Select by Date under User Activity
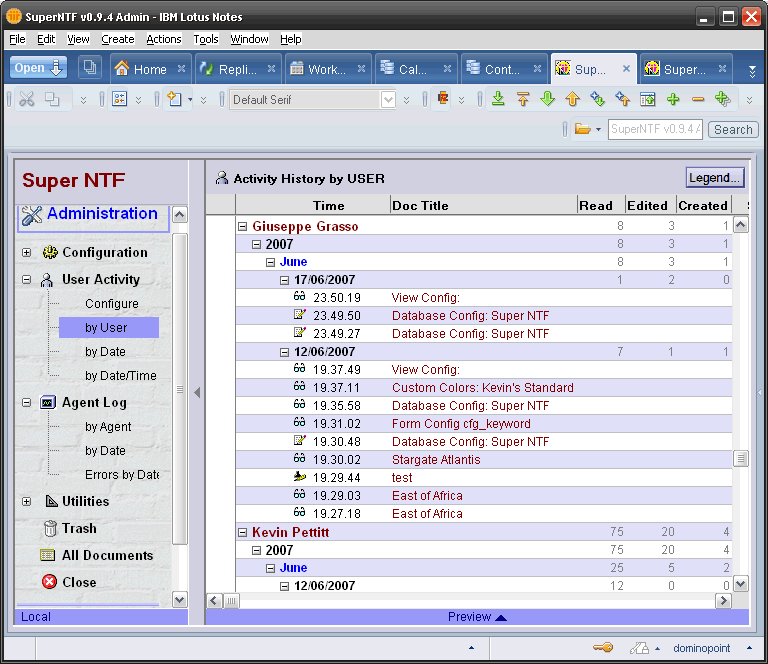The width and height of the screenshot is (768, 664). (x=105, y=352)
